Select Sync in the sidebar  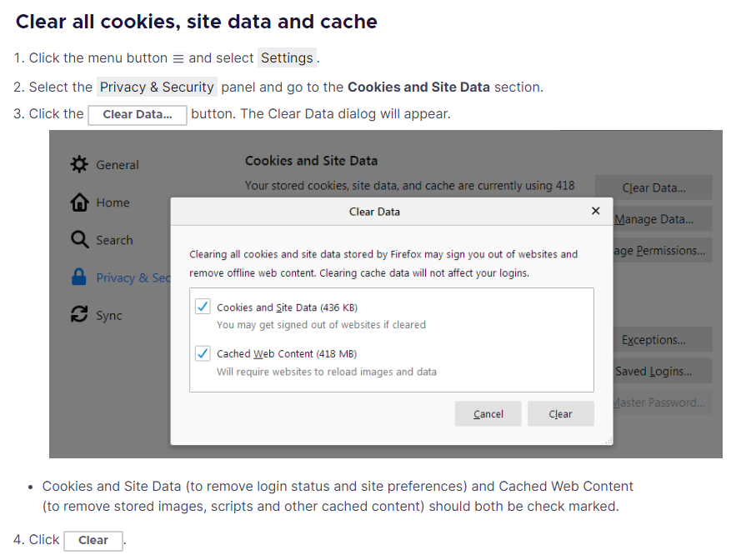[x=108, y=316]
